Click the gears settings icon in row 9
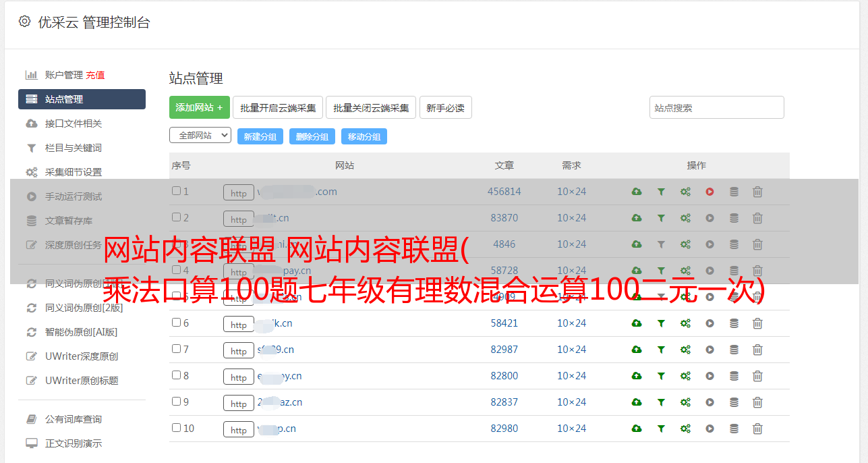This screenshot has height=463, width=868. pyautogui.click(x=685, y=402)
